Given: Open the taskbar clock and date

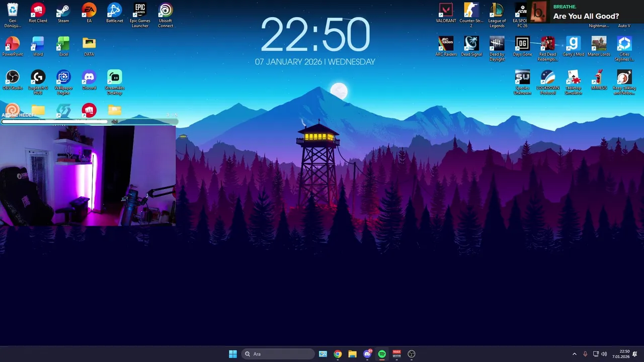Looking at the screenshot, I should point(621,354).
